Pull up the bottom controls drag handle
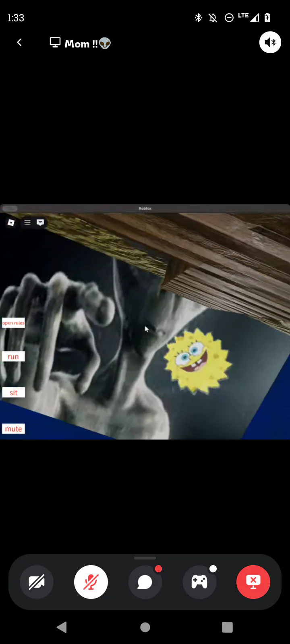 coord(145,558)
